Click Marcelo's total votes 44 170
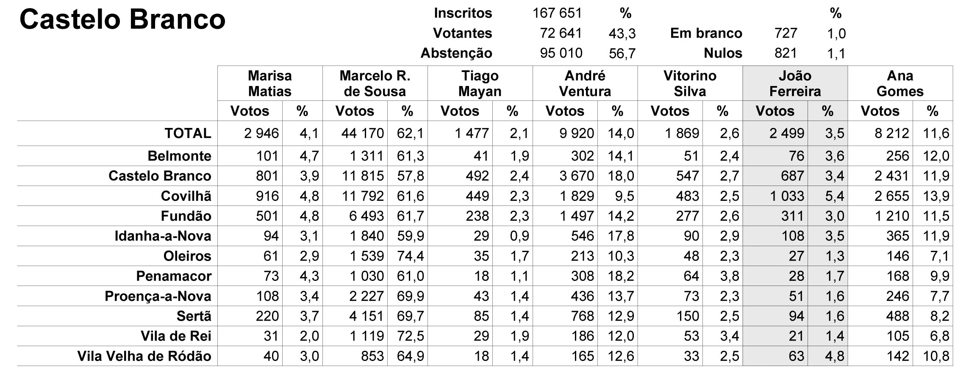980x369 pixels. pos(363,133)
